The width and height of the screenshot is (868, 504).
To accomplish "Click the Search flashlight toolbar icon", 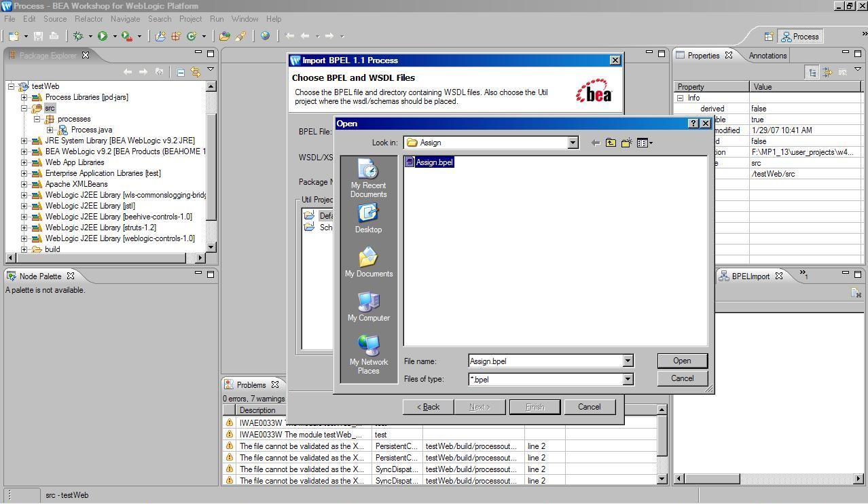I will [240, 36].
